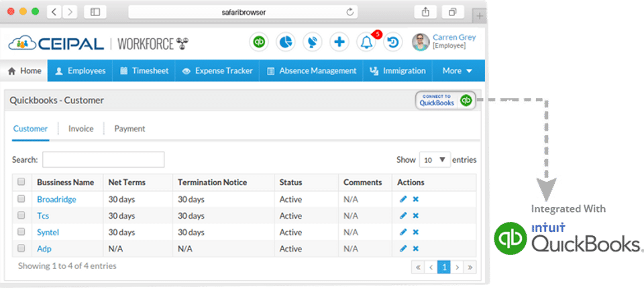This screenshot has height=289, width=644.
Task: Check the Broadridge row checkbox
Action: pyautogui.click(x=21, y=198)
